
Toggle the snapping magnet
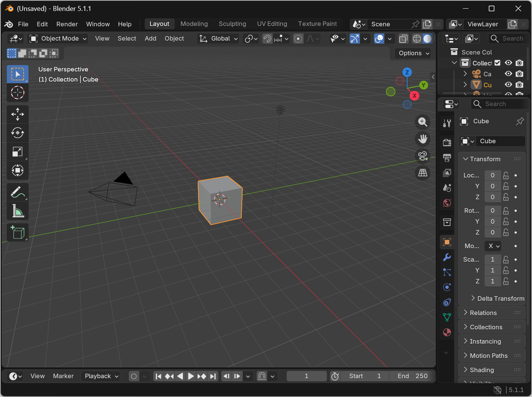[267, 38]
